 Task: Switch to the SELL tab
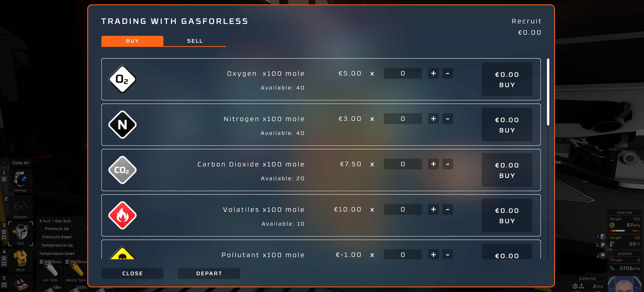[x=195, y=41]
